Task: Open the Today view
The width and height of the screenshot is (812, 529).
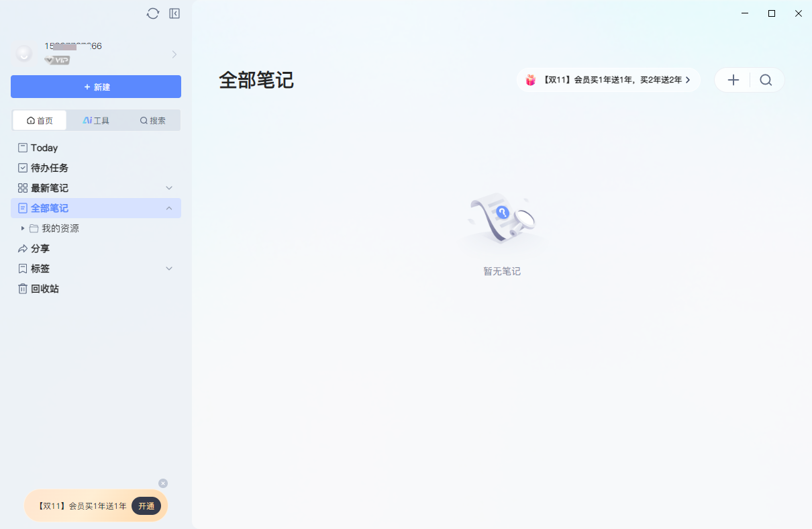Action: tap(42, 148)
